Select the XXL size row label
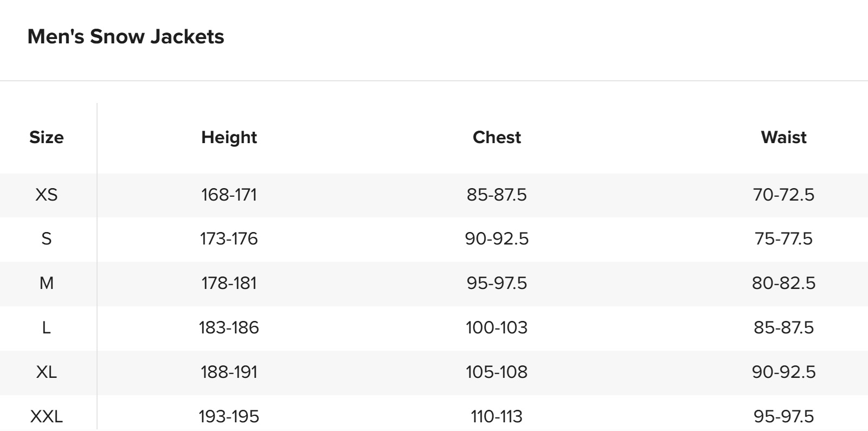Viewport: 868px width, 431px height. [x=47, y=417]
